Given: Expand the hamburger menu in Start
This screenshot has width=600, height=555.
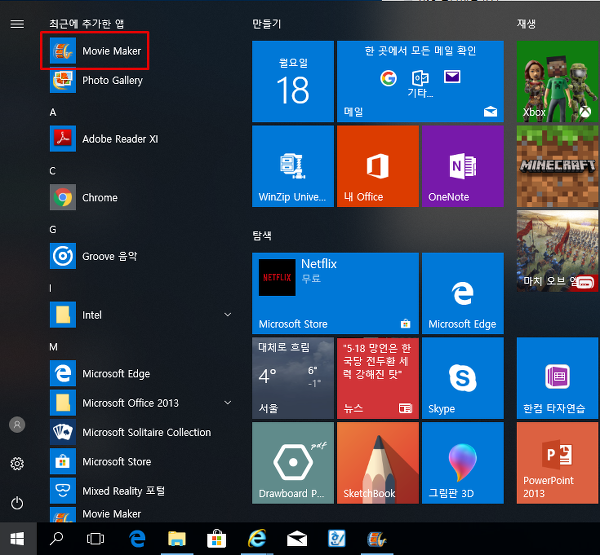Looking at the screenshot, I should coord(17,24).
